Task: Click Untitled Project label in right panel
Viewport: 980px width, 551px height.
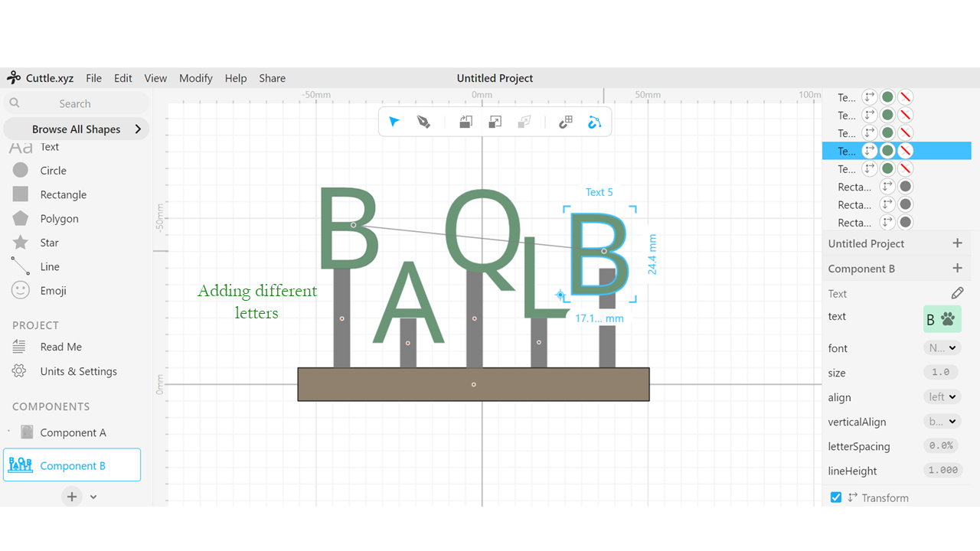Action: click(866, 243)
